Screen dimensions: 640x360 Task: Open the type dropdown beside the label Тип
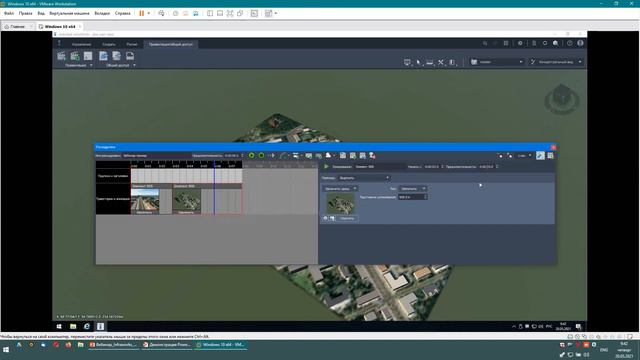pyautogui.click(x=412, y=189)
